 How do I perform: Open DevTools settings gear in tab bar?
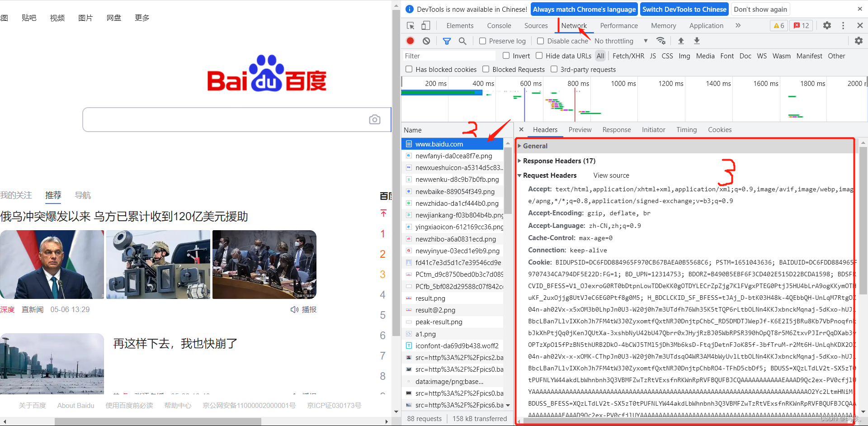(x=827, y=26)
